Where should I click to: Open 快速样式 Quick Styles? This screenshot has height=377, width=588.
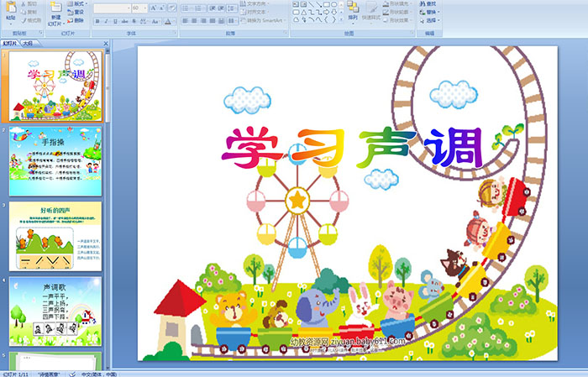(371, 13)
